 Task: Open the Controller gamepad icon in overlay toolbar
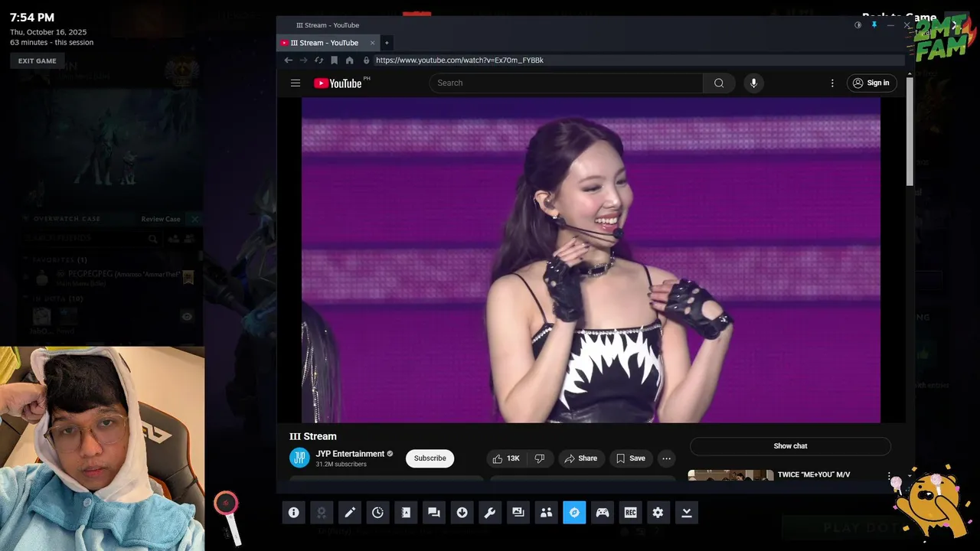pyautogui.click(x=603, y=513)
